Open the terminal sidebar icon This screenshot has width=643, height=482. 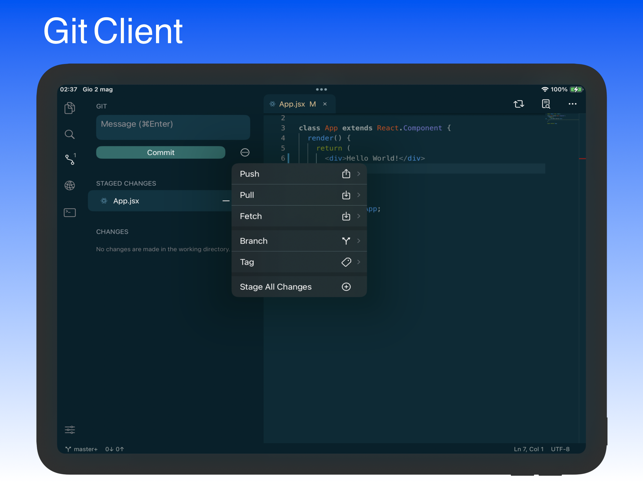pos(70,212)
